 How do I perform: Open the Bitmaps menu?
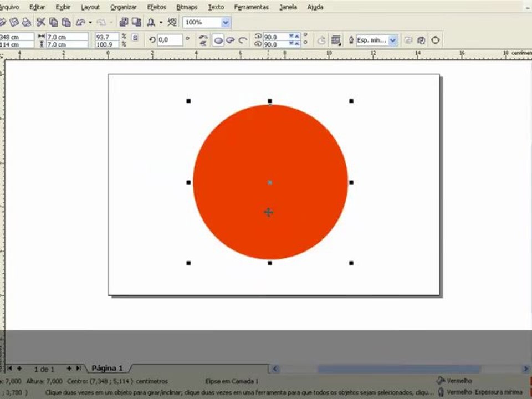(x=187, y=7)
